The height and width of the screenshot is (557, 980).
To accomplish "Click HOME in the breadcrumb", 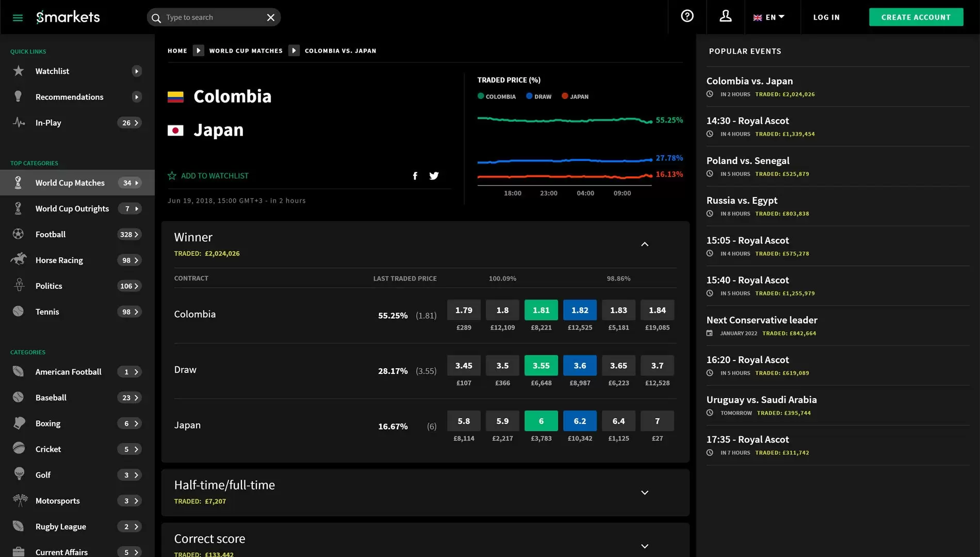I will pos(177,51).
